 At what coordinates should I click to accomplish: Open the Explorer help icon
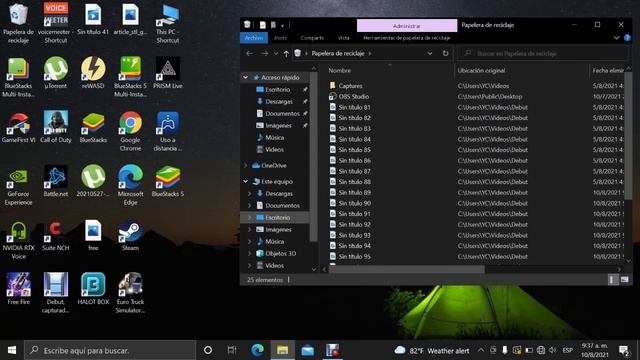[627, 38]
